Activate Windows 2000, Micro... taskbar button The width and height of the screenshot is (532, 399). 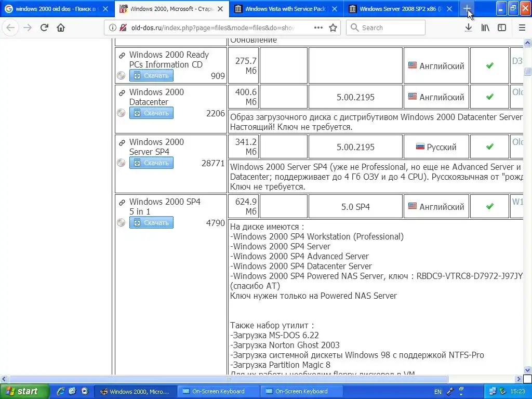pyautogui.click(x=135, y=391)
